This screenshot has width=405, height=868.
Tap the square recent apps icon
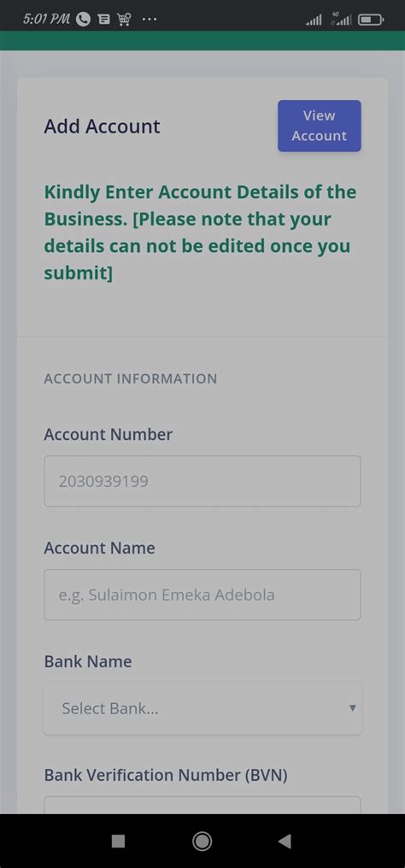[118, 842]
